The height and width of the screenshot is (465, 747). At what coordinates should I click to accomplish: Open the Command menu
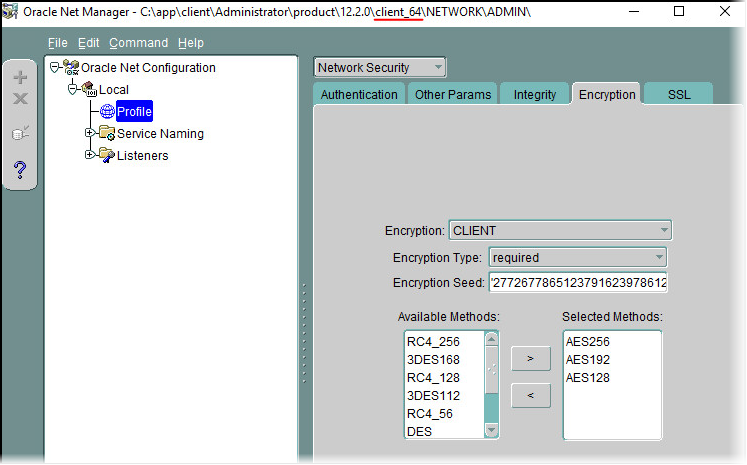click(138, 43)
